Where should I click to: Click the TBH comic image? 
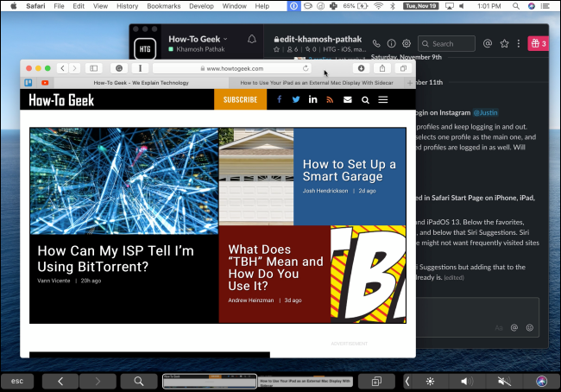[369, 275]
